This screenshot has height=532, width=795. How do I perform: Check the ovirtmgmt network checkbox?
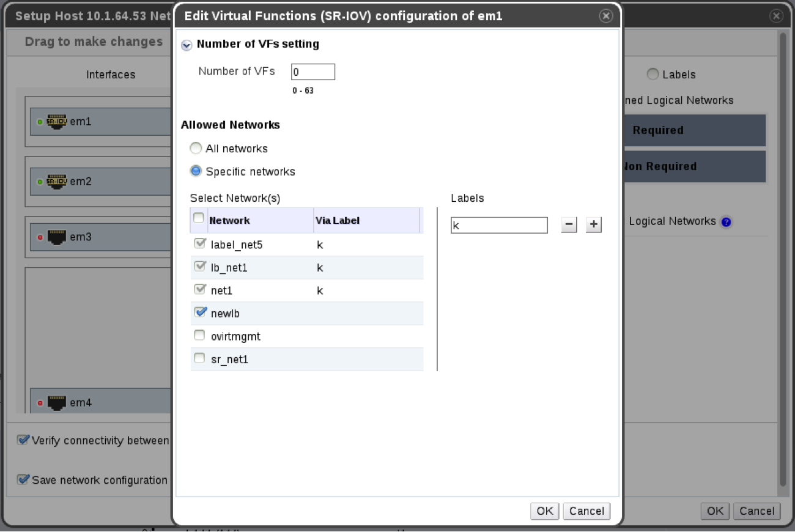coord(199,335)
